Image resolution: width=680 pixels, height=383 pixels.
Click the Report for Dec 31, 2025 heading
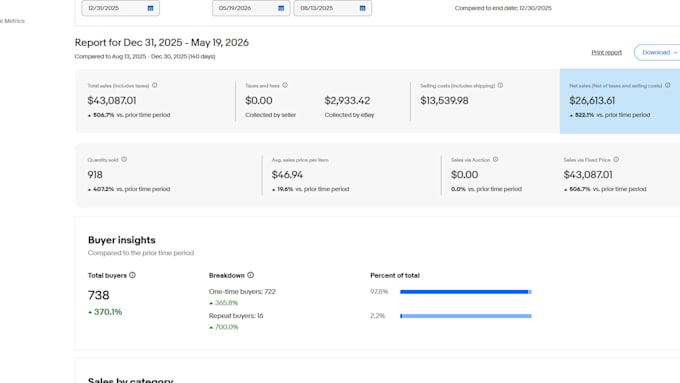[x=162, y=43]
